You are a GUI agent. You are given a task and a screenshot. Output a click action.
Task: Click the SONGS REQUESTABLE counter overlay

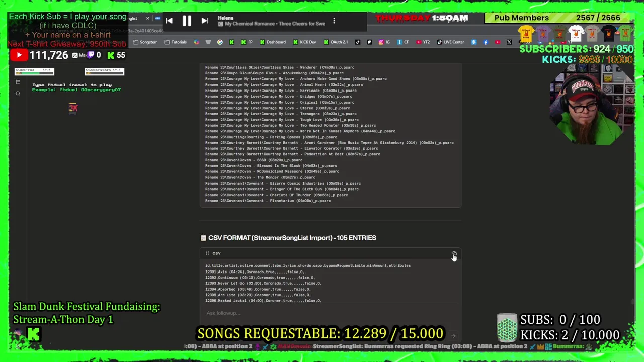[x=320, y=334]
